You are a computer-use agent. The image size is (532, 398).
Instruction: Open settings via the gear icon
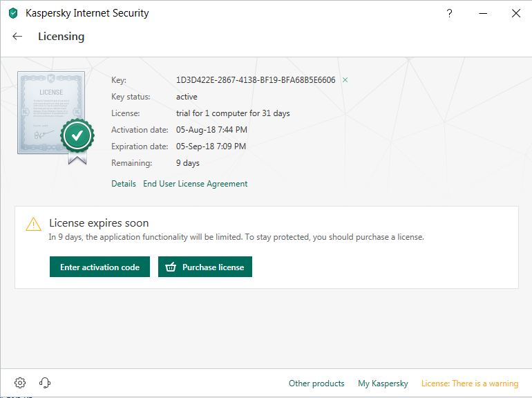point(20,383)
